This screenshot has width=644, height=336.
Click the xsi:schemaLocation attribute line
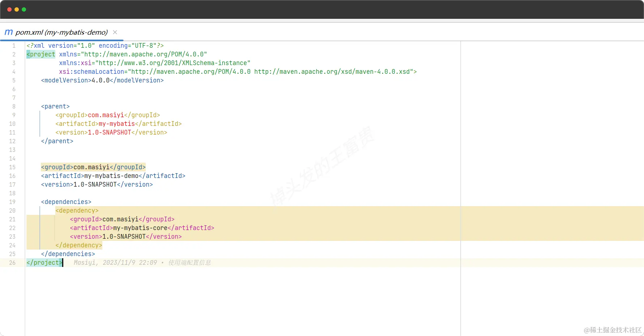point(238,72)
